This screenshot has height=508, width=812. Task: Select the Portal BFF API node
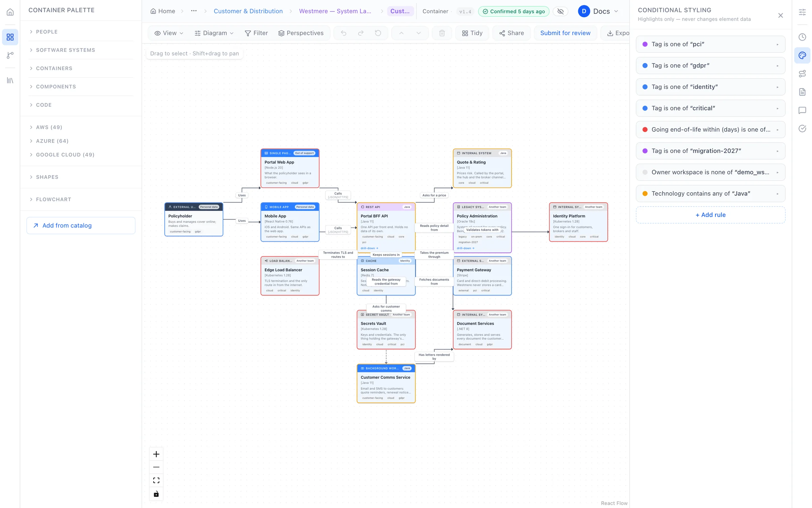386,228
